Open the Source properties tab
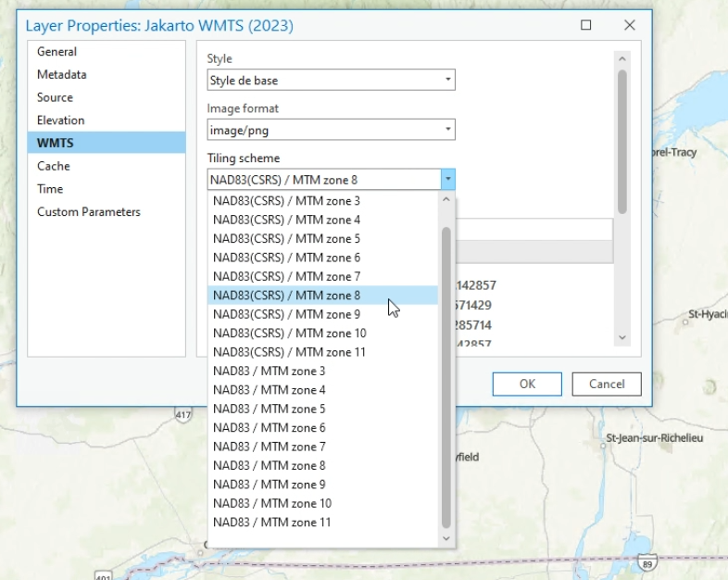This screenshot has height=580, width=728. click(56, 97)
